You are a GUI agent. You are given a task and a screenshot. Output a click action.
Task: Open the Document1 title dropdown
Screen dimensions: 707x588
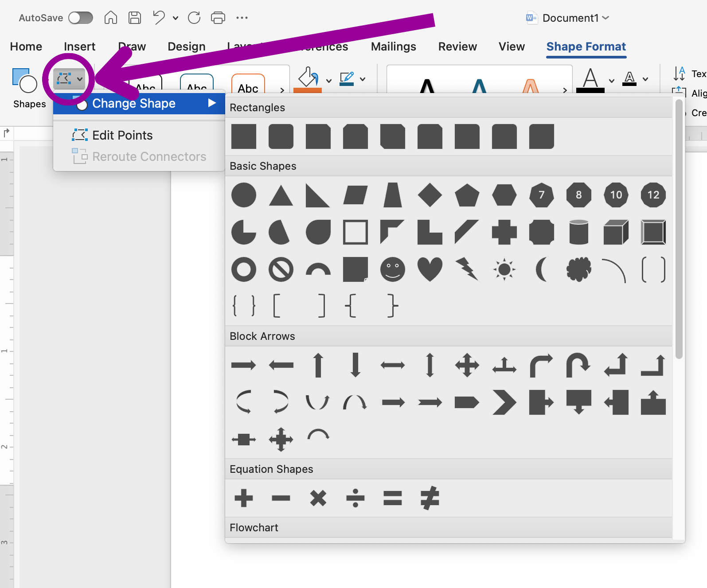pos(606,18)
